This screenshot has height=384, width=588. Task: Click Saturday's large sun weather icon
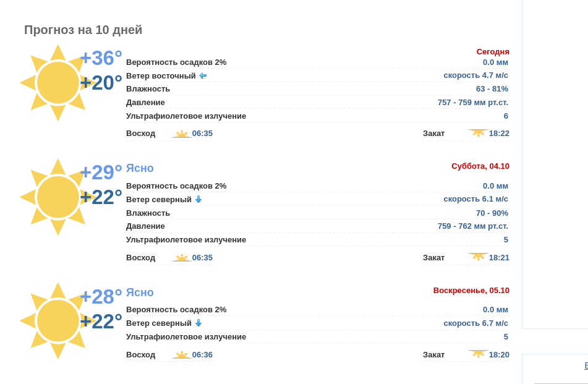58,197
